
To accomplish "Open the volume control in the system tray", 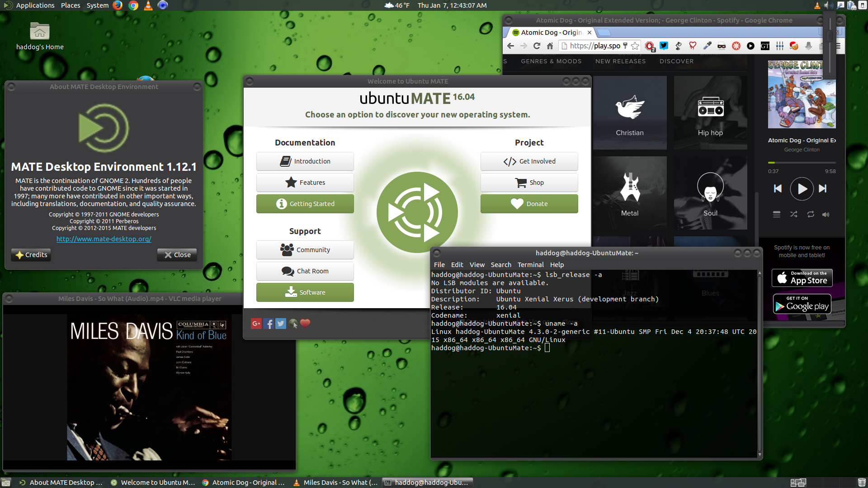I will click(828, 5).
